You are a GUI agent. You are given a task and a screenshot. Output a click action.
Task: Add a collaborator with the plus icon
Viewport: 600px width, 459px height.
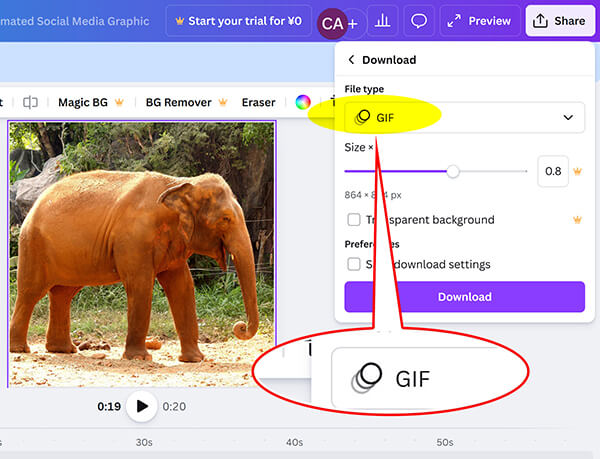click(x=353, y=24)
